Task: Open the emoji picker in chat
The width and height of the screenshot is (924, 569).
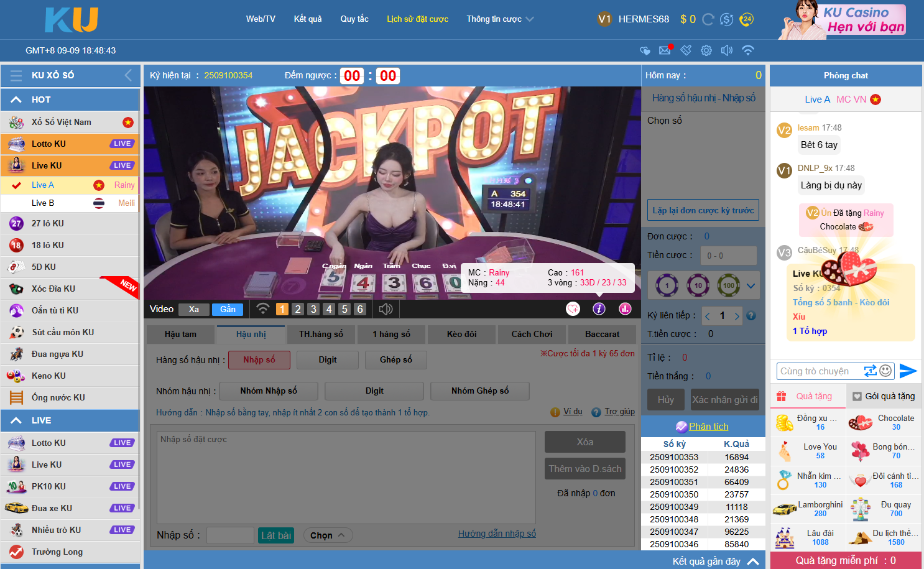Action: click(886, 371)
